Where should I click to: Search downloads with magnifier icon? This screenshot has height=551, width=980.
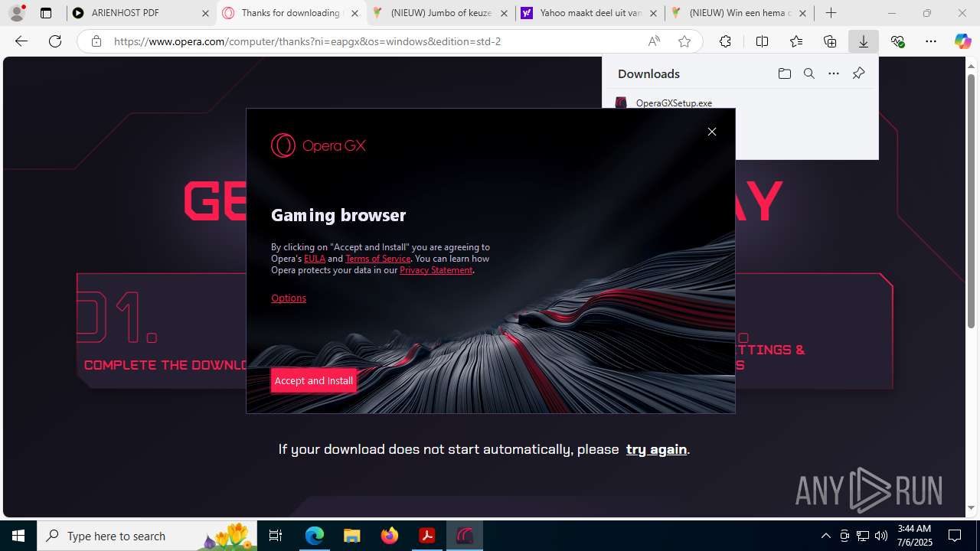808,73
